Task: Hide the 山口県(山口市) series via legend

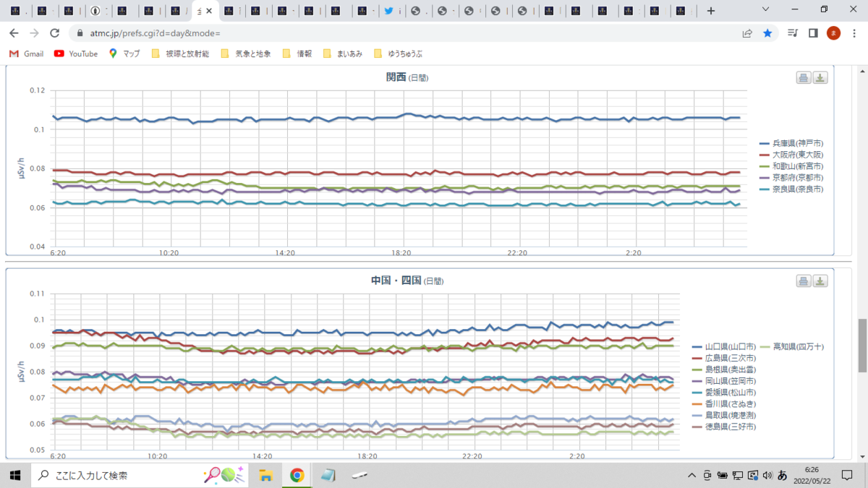Action: (x=724, y=346)
